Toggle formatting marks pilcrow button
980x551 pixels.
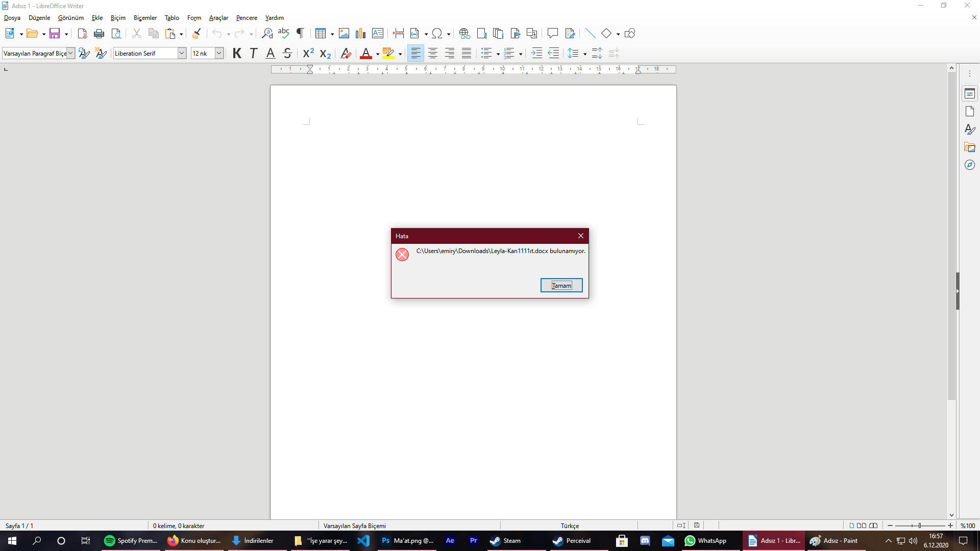point(300,34)
